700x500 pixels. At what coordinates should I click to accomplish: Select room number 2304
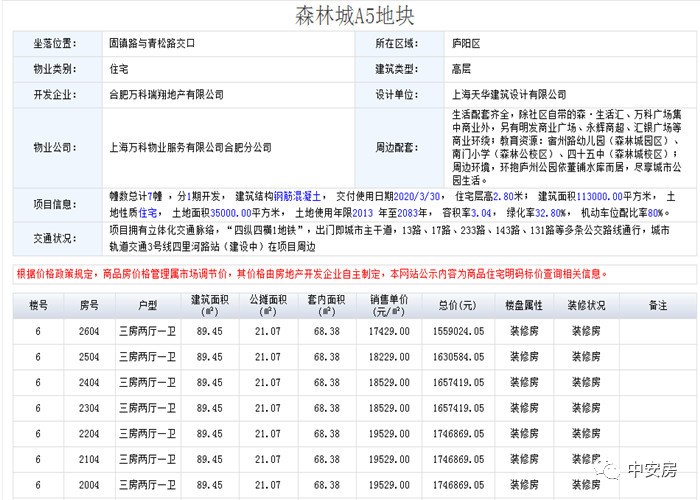point(89,408)
